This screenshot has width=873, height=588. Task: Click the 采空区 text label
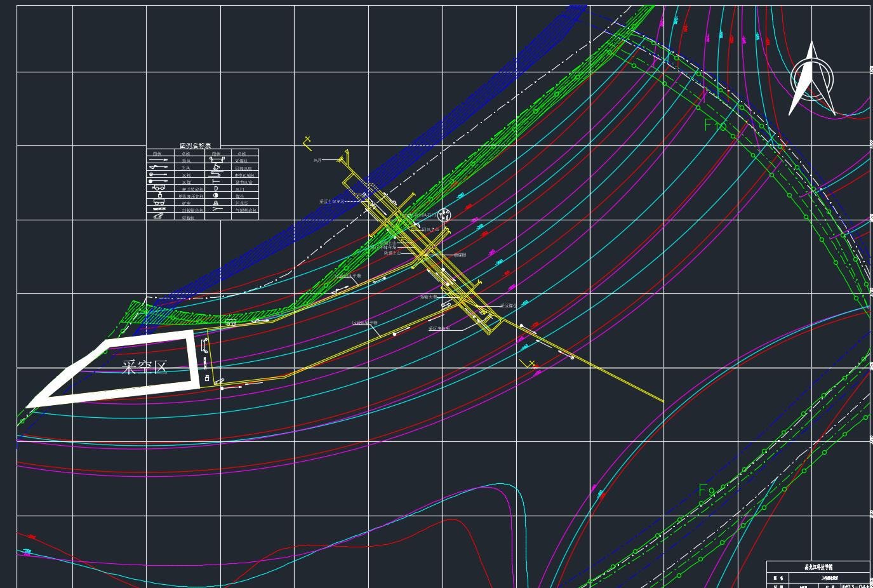(x=145, y=367)
